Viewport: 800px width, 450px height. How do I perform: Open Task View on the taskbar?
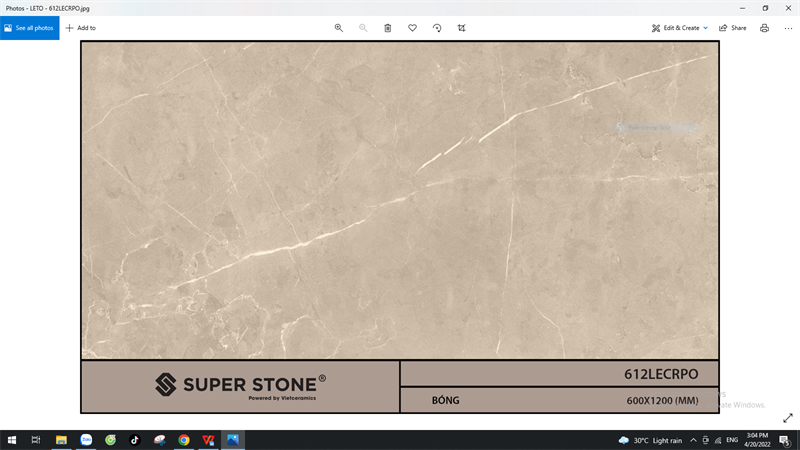[x=36, y=440]
